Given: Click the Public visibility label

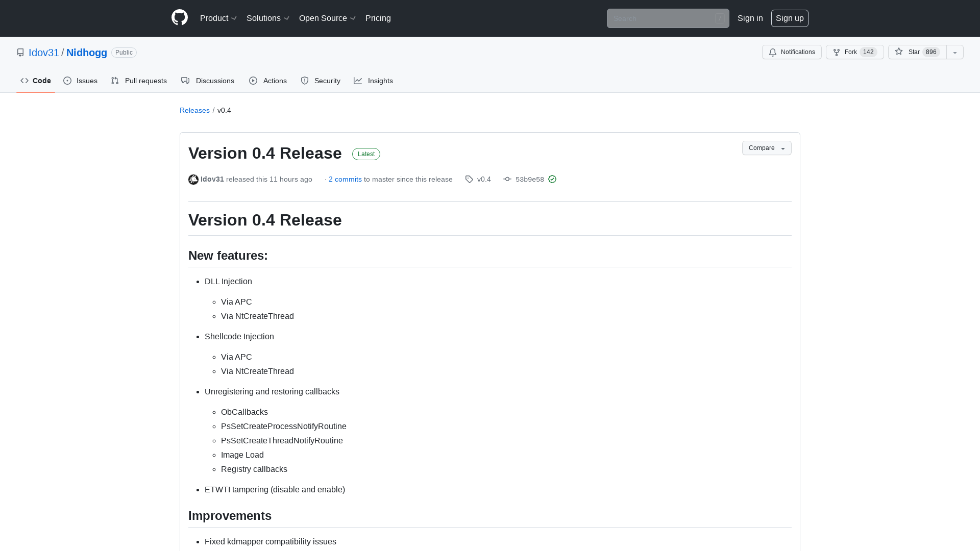Looking at the screenshot, I should coord(124,53).
